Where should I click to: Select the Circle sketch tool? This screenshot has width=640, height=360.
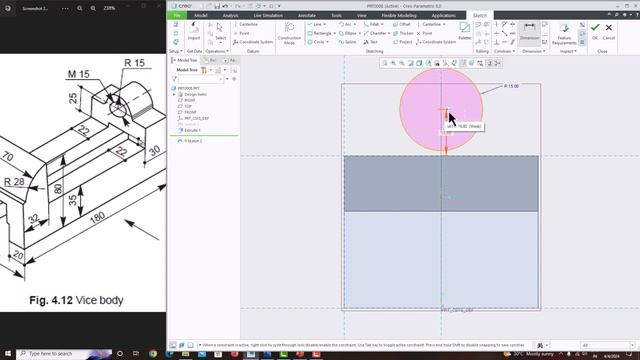pyautogui.click(x=316, y=42)
